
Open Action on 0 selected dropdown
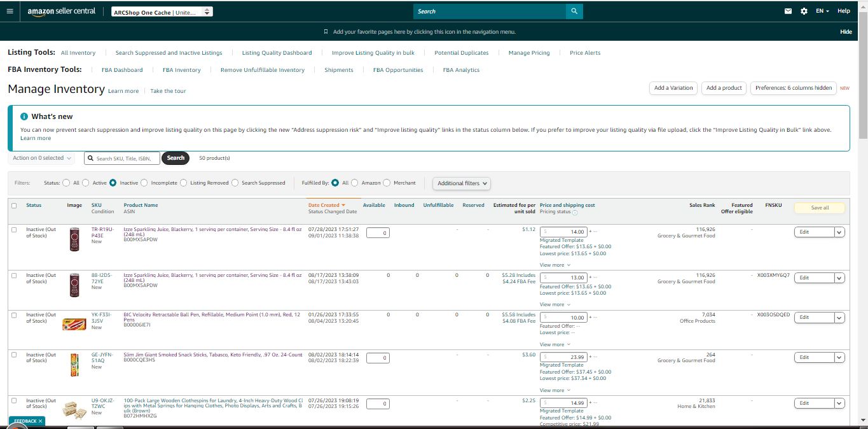point(42,158)
